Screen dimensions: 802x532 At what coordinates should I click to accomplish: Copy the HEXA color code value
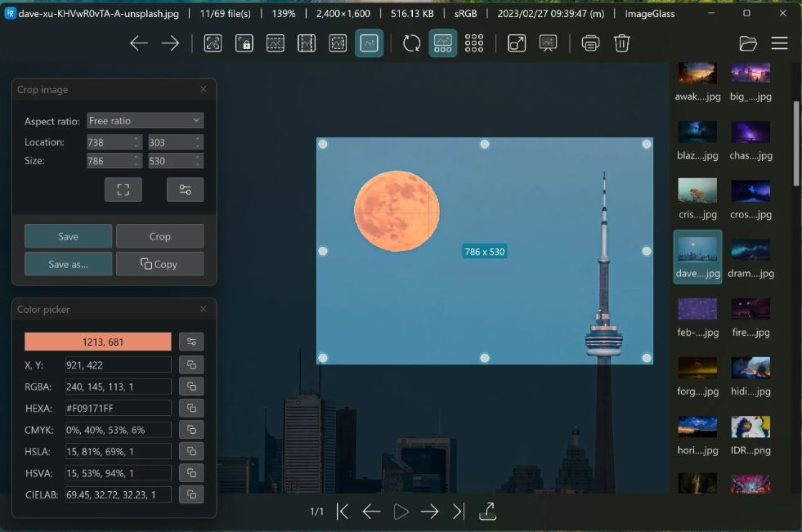point(191,408)
